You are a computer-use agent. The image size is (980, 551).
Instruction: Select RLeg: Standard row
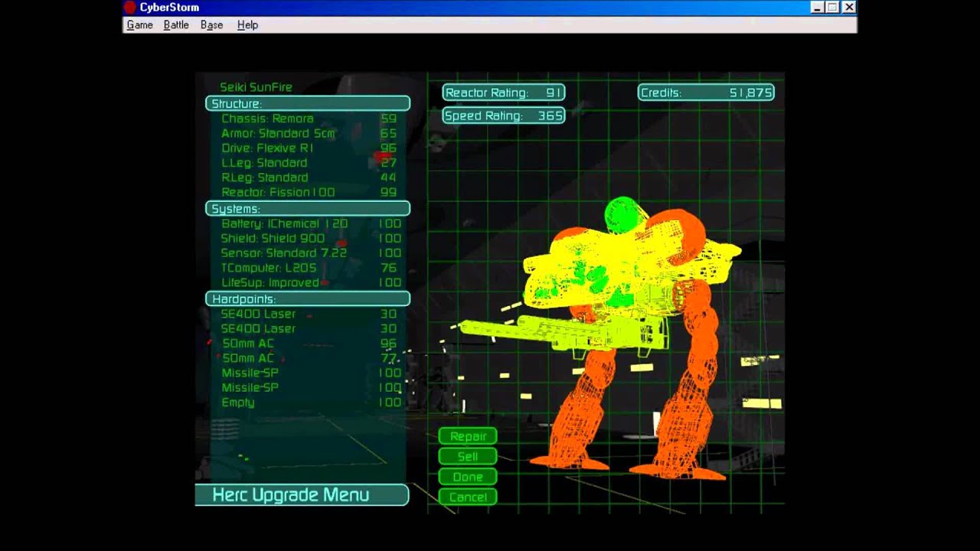coord(309,177)
